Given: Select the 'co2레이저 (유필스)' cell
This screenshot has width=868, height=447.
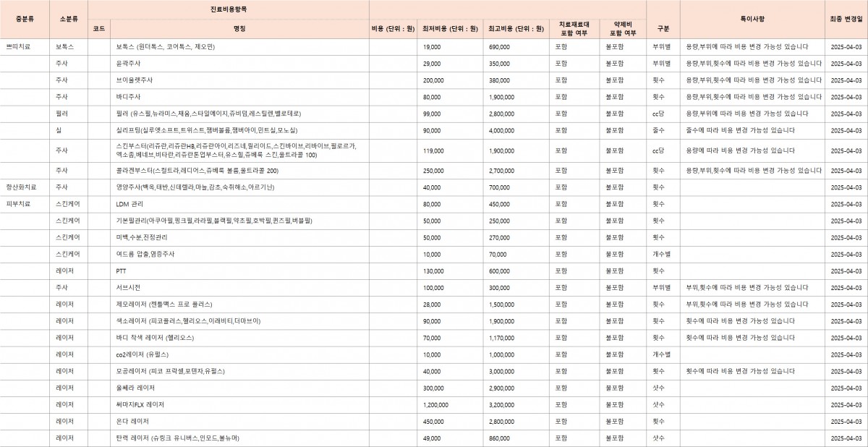Looking at the screenshot, I should click(x=239, y=354).
